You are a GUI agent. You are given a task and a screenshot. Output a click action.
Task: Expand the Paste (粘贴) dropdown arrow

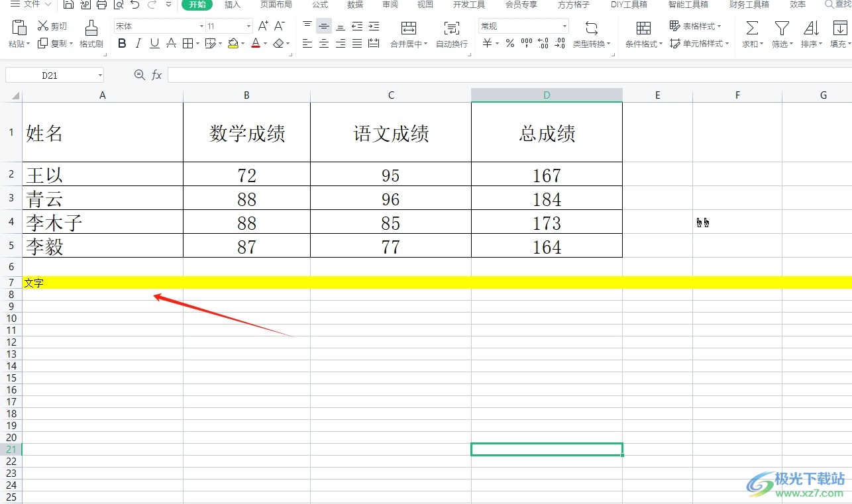pyautogui.click(x=29, y=44)
